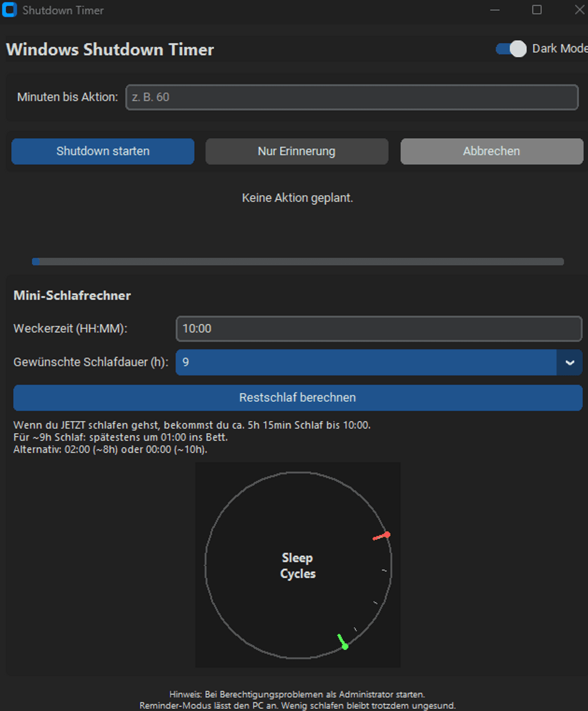Screen dimensions: 588x711
Task: Click the Weckerzeit (HH:MM) label
Action: [x=70, y=329]
